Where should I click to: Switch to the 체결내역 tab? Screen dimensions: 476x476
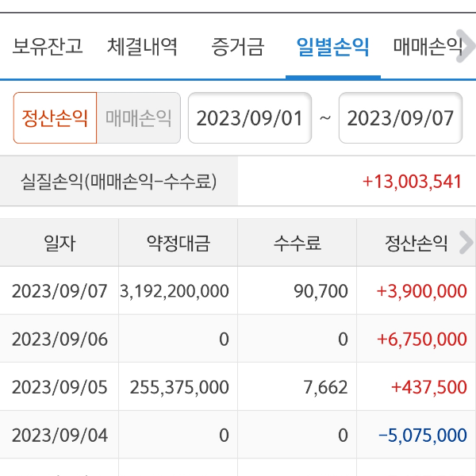pyautogui.click(x=143, y=47)
